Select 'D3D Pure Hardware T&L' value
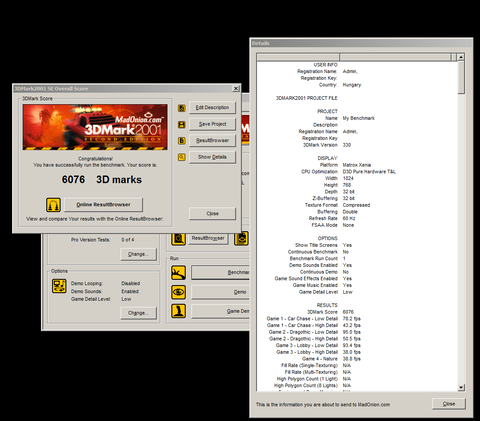This screenshot has width=480, height=421. click(369, 172)
